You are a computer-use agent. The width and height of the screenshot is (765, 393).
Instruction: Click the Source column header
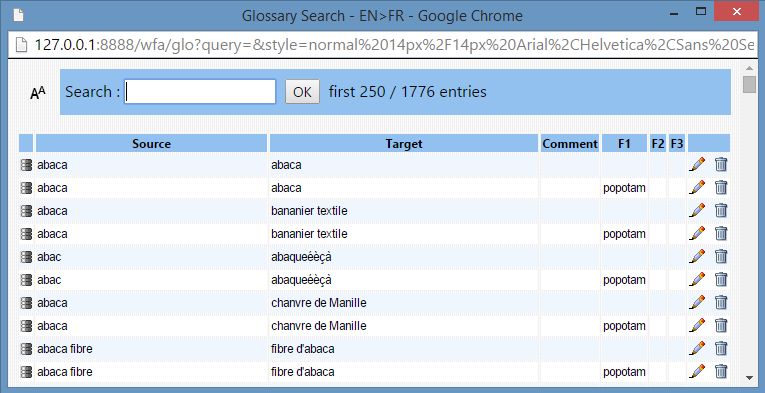pyautogui.click(x=151, y=143)
